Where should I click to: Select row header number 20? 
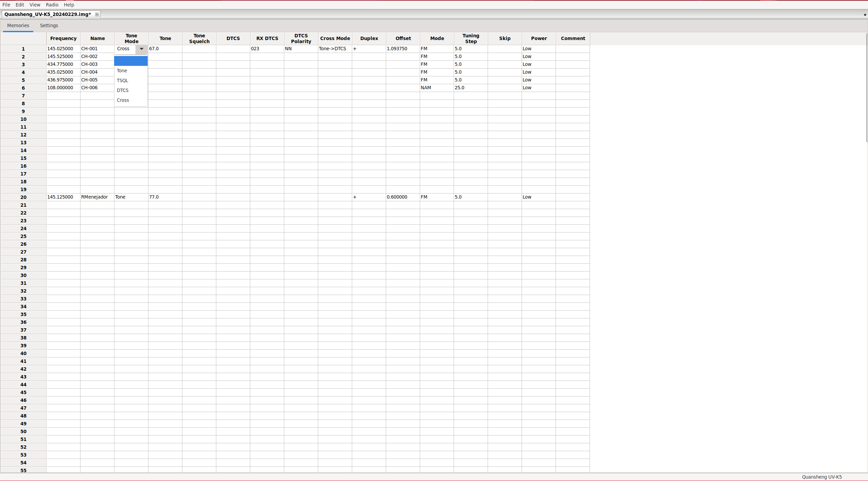point(23,197)
